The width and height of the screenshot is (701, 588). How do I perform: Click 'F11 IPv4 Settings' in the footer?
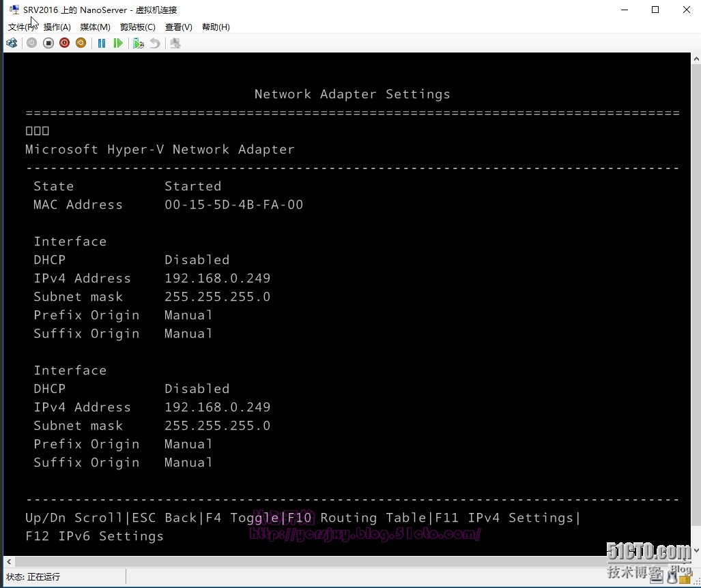click(504, 518)
